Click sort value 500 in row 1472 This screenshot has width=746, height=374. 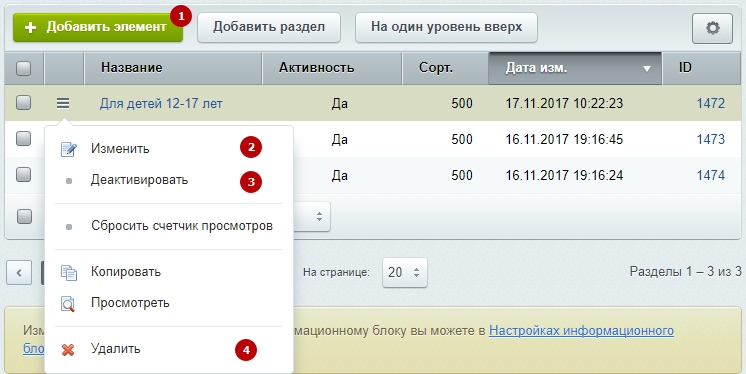pos(461,103)
